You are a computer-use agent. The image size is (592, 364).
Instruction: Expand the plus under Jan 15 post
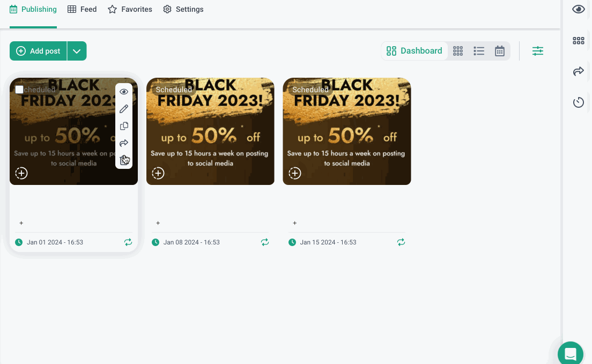coord(294,223)
